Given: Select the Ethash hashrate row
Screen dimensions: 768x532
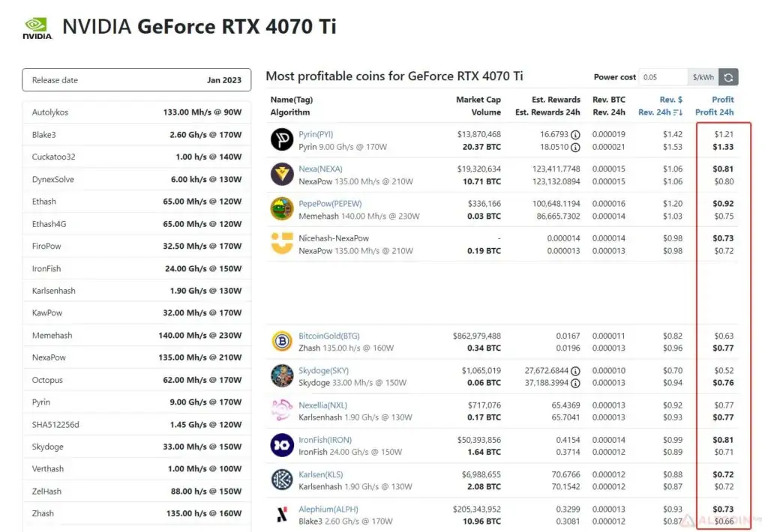Looking at the screenshot, I should [136, 201].
